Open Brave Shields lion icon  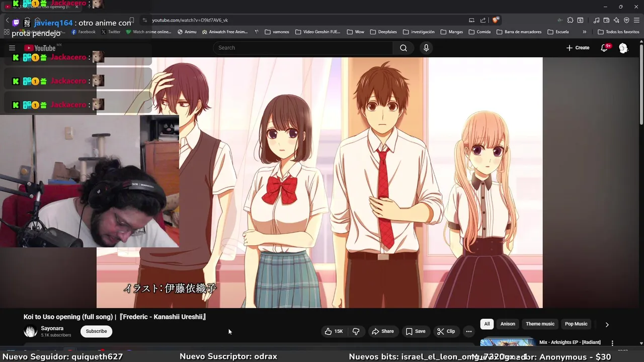[496, 20]
